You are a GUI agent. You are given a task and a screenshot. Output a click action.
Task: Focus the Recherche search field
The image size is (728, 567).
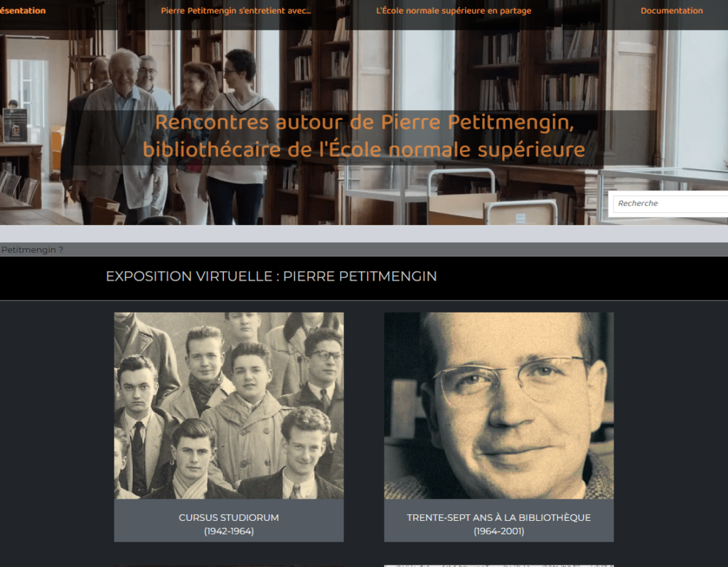(x=670, y=203)
